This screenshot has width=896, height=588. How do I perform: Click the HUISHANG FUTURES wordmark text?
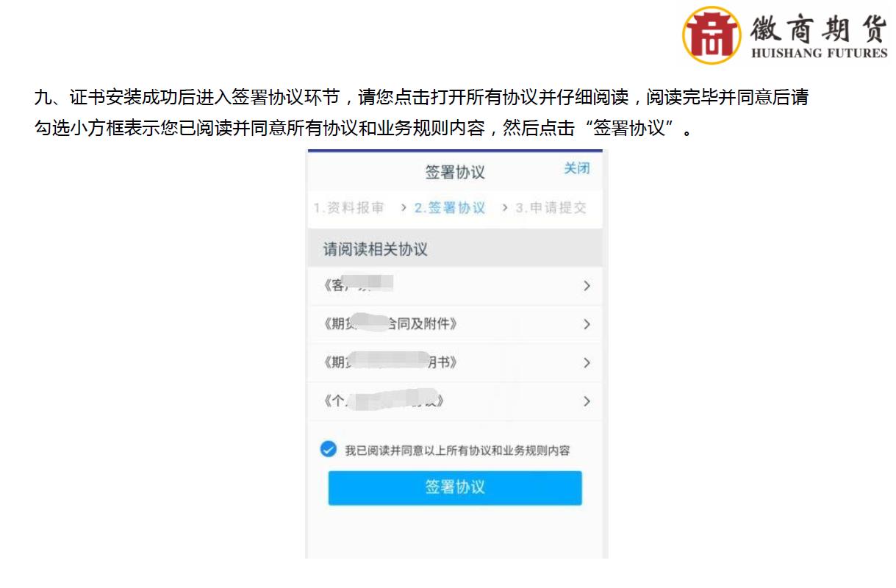point(818,53)
